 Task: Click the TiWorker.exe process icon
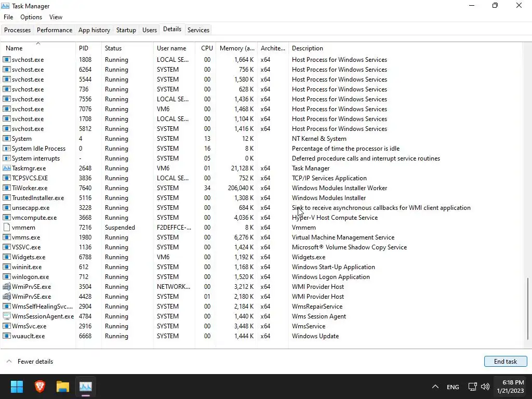(6, 188)
